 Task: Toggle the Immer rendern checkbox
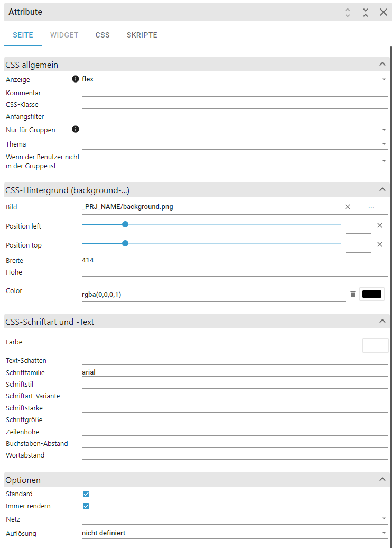tap(86, 506)
